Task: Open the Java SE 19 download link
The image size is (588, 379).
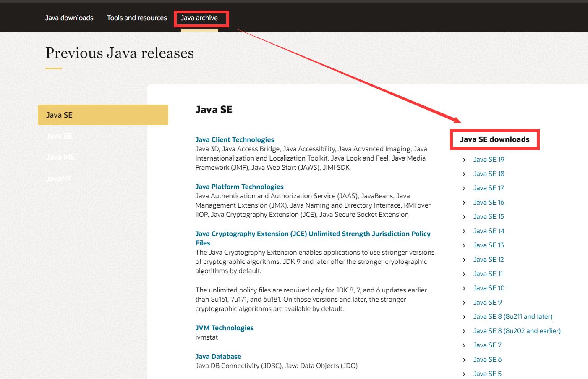Action: [x=489, y=159]
